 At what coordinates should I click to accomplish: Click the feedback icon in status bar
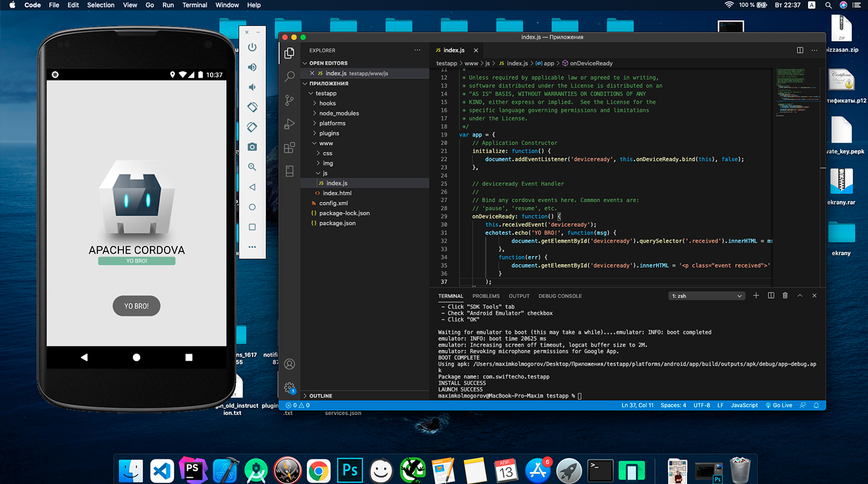click(x=804, y=405)
